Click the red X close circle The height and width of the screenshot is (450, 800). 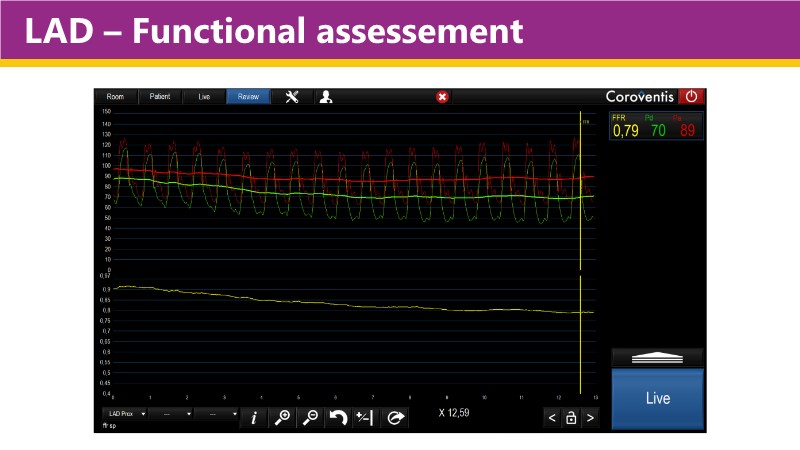[x=442, y=97]
